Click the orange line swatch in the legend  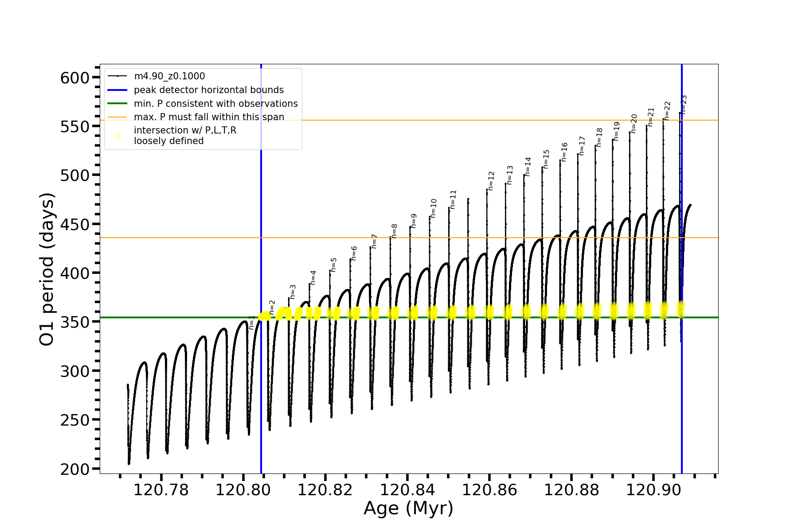click(x=117, y=117)
